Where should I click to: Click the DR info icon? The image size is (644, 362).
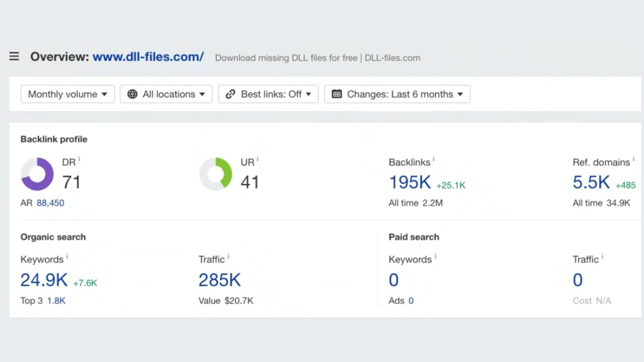(x=79, y=159)
